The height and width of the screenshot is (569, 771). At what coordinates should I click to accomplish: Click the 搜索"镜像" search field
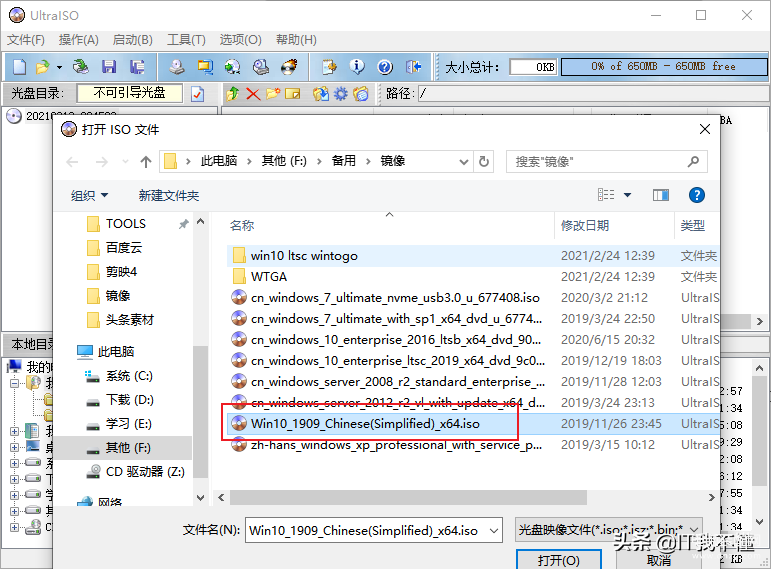[x=607, y=161]
